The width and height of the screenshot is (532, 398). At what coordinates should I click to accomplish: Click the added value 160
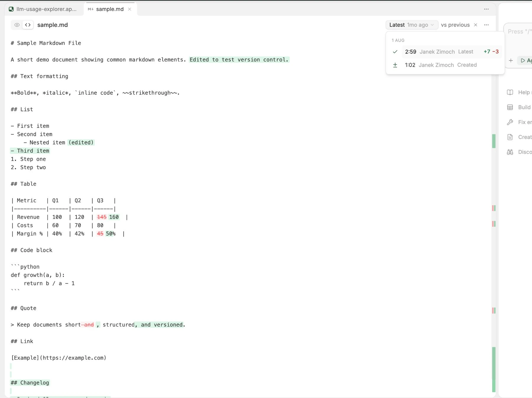pyautogui.click(x=114, y=217)
